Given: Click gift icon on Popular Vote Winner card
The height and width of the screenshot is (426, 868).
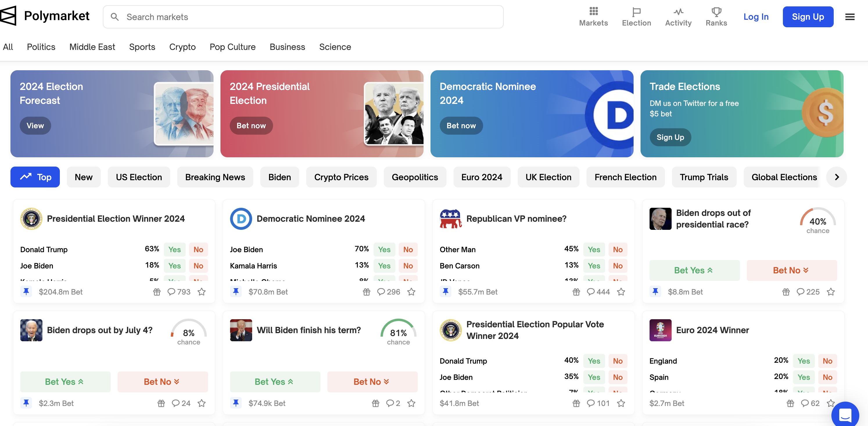Looking at the screenshot, I should 576,403.
